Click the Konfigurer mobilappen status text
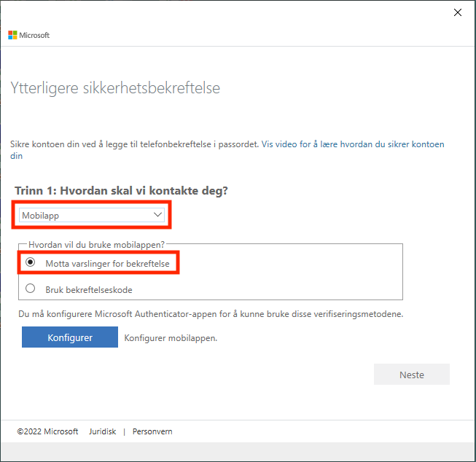 coord(171,338)
